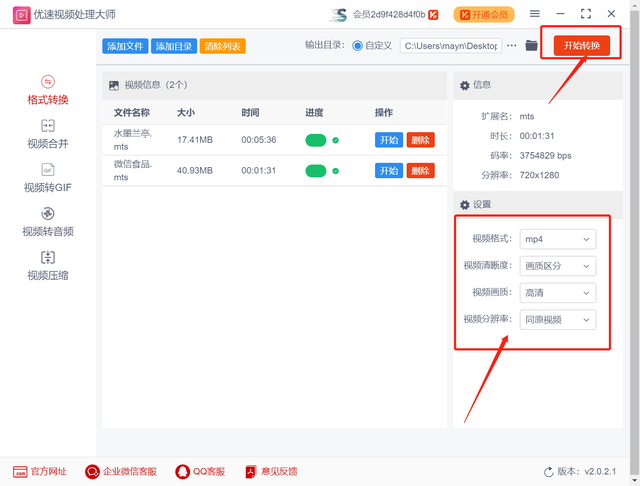Expand the 视频分辨率 dropdown
This screenshot has width=640, height=486.
pyautogui.click(x=558, y=320)
